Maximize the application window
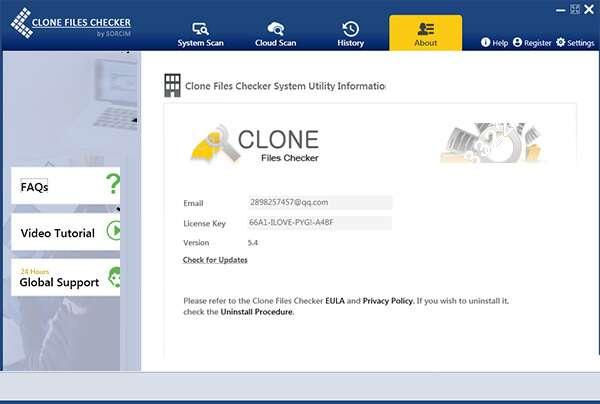 point(575,9)
